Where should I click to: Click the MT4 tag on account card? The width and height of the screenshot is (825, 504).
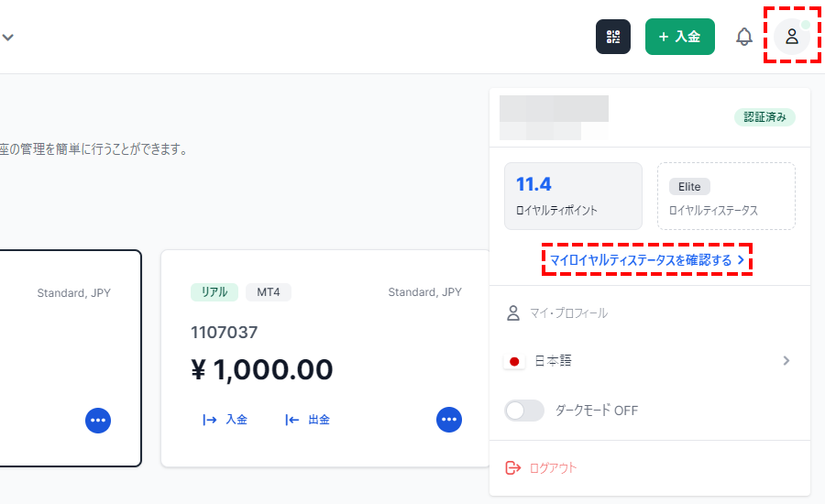coord(269,292)
